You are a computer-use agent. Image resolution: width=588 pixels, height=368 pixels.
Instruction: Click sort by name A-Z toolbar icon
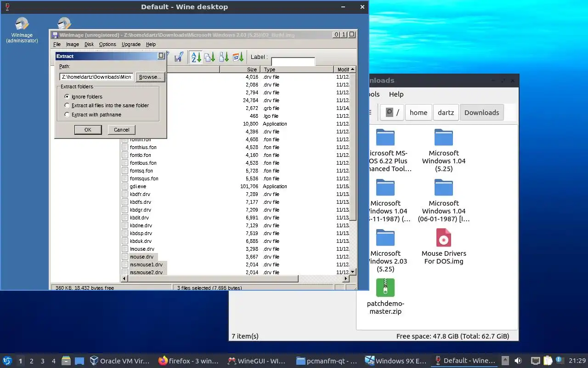[x=196, y=57]
